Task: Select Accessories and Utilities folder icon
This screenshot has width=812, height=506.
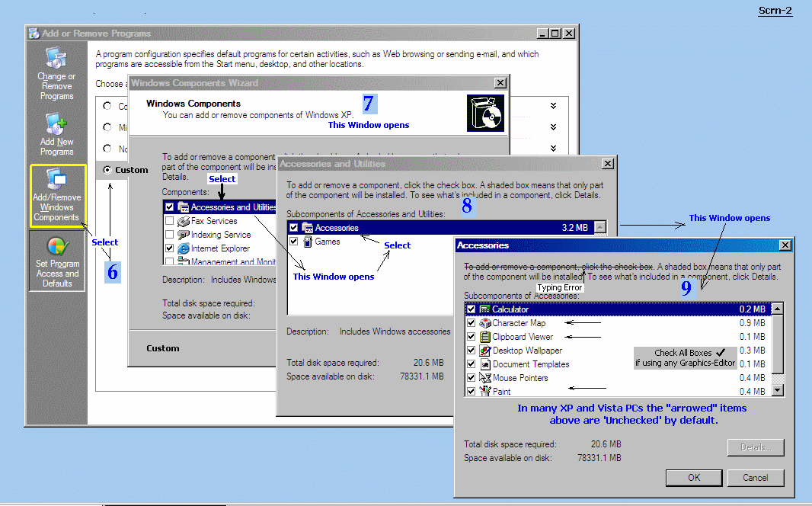Action: click(184, 207)
